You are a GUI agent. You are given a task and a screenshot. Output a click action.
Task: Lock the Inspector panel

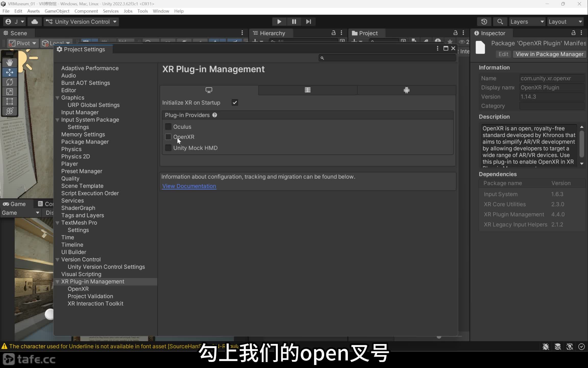(x=573, y=33)
